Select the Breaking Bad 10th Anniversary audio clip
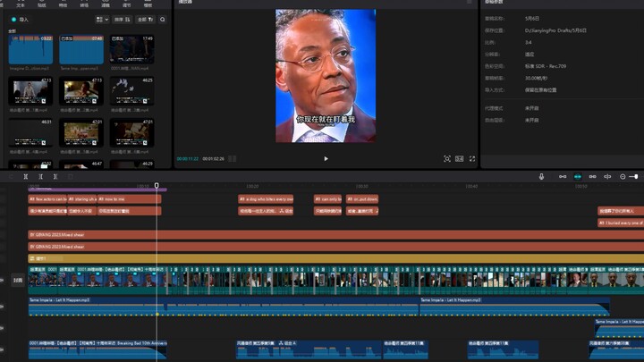 [x=97, y=349]
